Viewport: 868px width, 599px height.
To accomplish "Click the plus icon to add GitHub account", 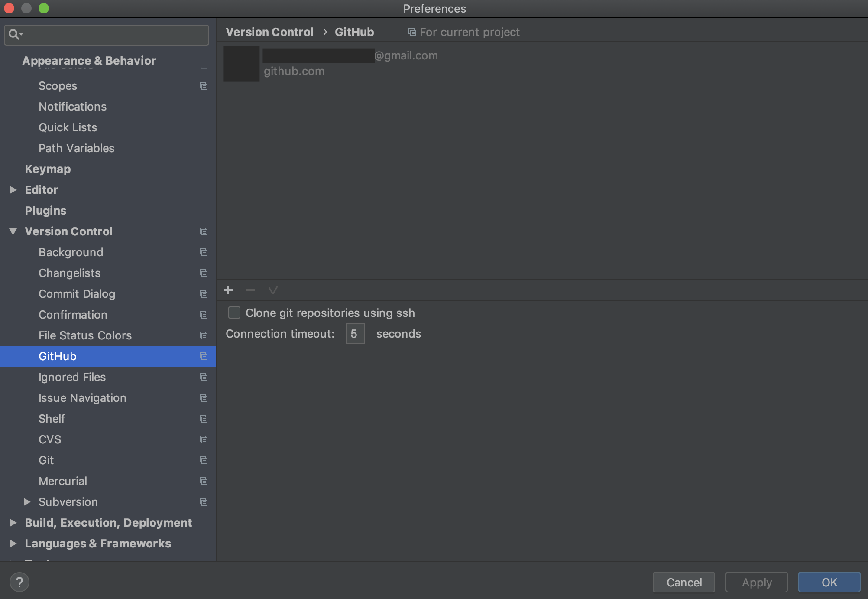I will point(228,290).
